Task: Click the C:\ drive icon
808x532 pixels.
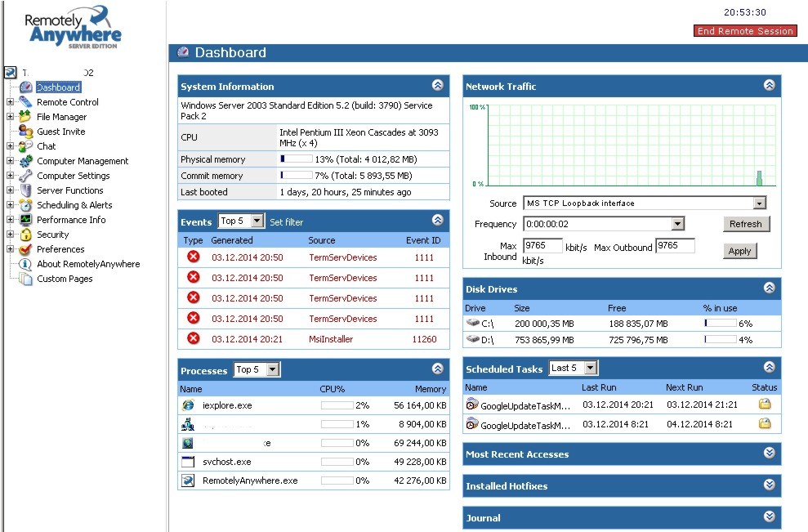Action: (472, 323)
